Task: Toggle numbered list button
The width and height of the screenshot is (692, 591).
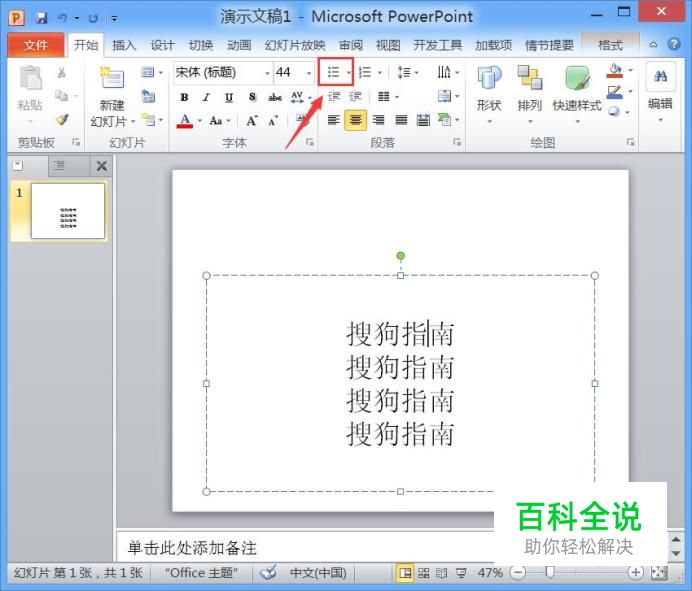Action: pos(365,72)
